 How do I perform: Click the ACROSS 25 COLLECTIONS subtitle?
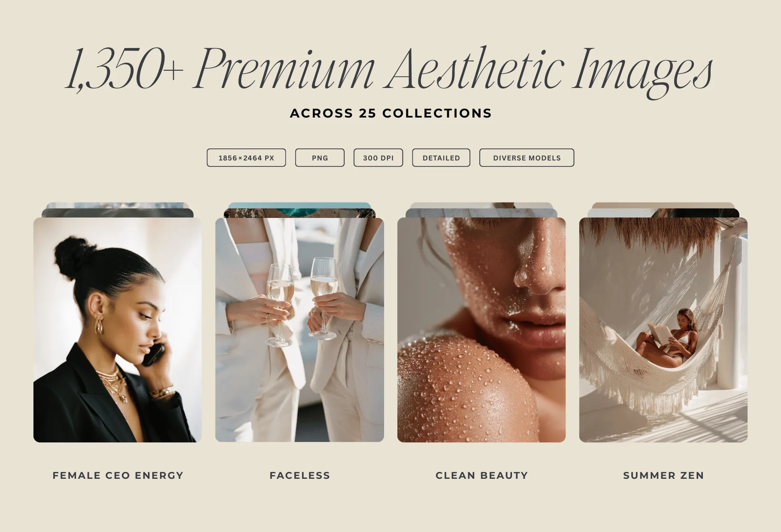[391, 113]
